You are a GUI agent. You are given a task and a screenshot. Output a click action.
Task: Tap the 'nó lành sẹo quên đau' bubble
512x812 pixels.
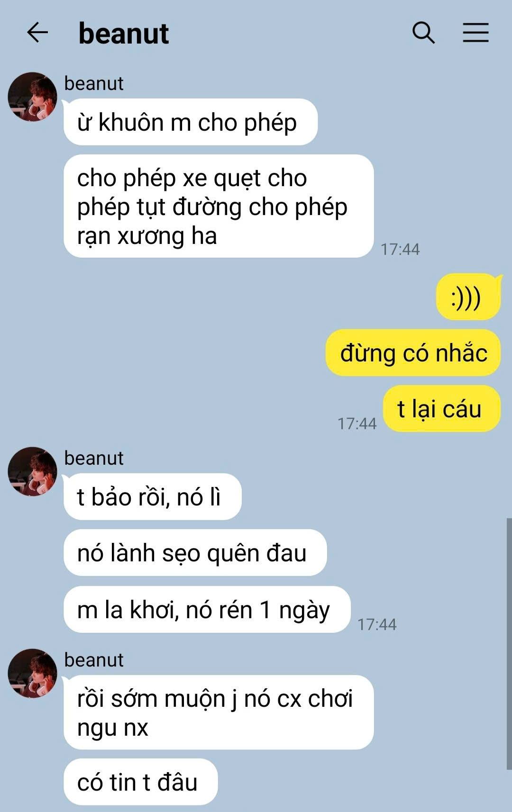(195, 553)
